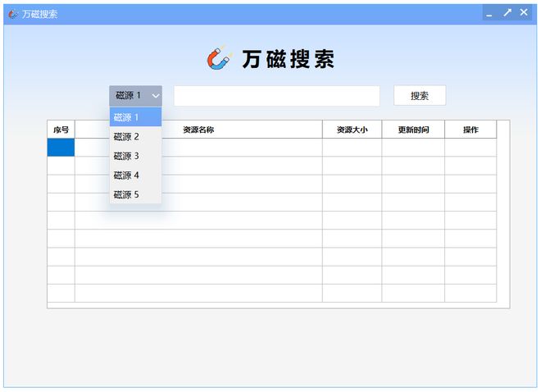Maximize the window using the arrow icon
Screen dimensions: 541x392
click(x=507, y=13)
